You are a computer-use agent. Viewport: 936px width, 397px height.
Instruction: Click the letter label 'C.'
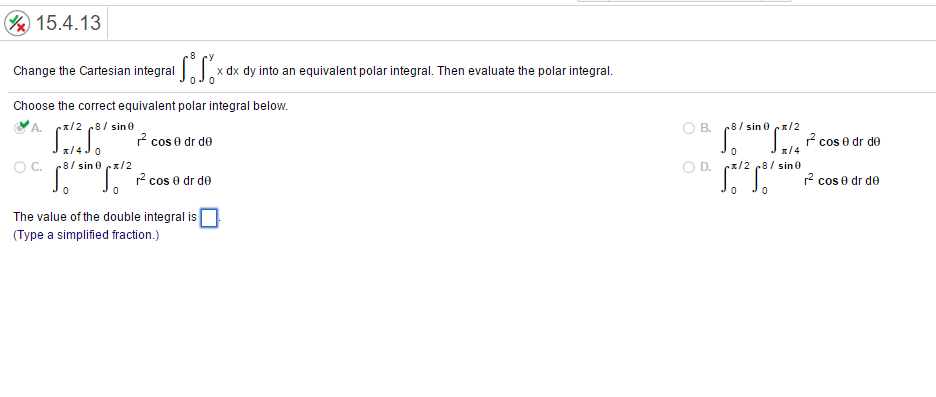click(37, 167)
